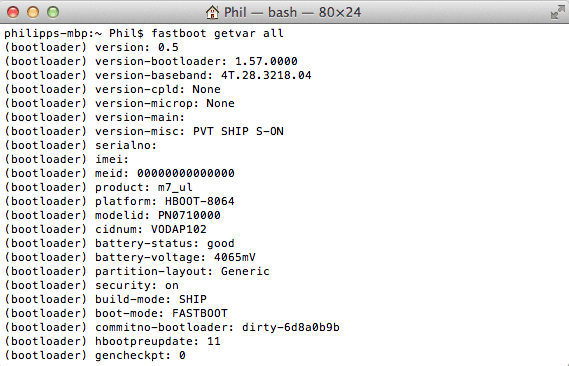This screenshot has height=366, width=569.
Task: Click the meid value of zeros
Action: (x=186, y=173)
